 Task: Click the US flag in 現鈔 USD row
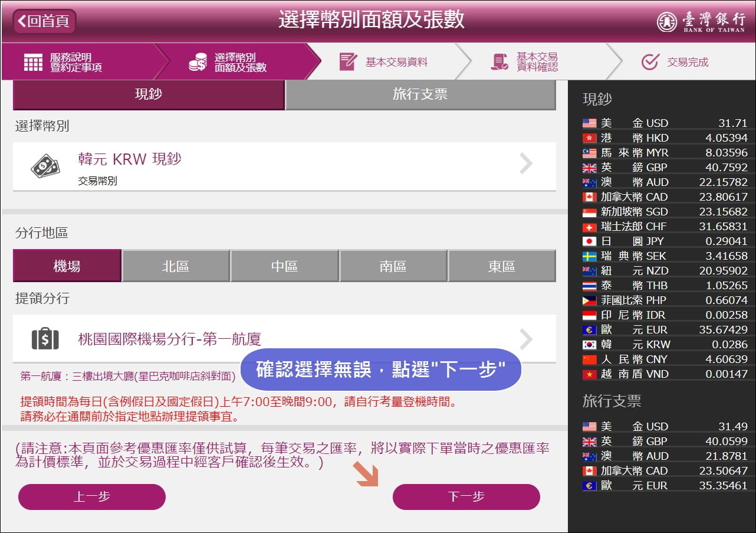(590, 123)
